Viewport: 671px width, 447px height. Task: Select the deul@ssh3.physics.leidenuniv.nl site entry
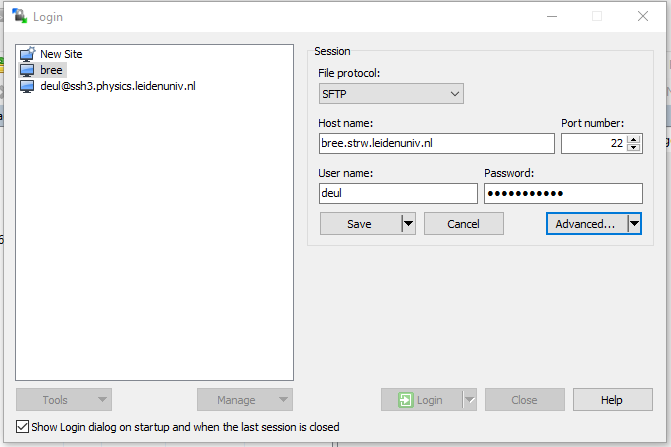117,86
